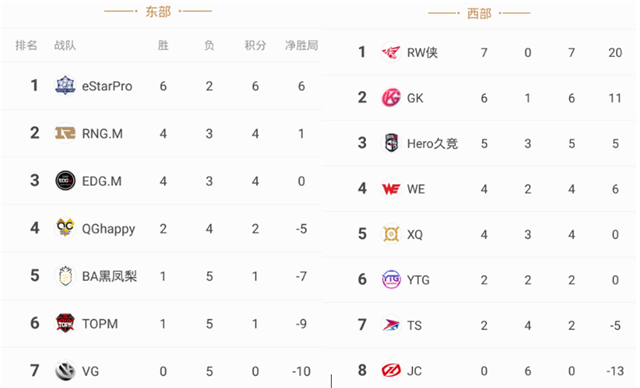Switch to the 东部 section header
The height and width of the screenshot is (388, 640).
point(158,11)
